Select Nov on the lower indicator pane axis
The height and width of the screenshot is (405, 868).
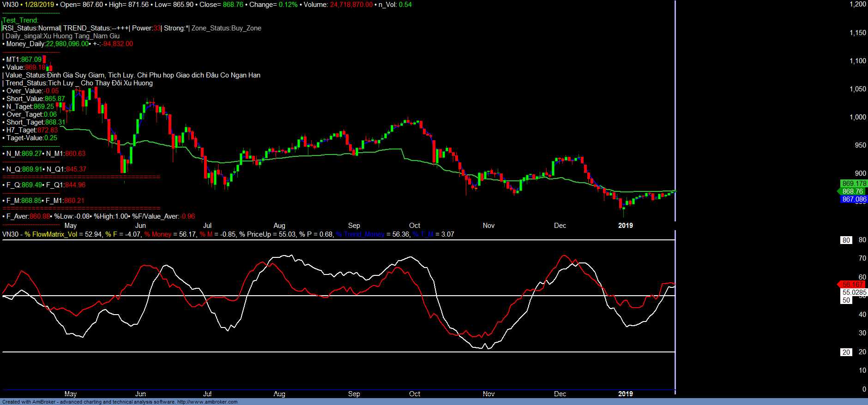[488, 394]
